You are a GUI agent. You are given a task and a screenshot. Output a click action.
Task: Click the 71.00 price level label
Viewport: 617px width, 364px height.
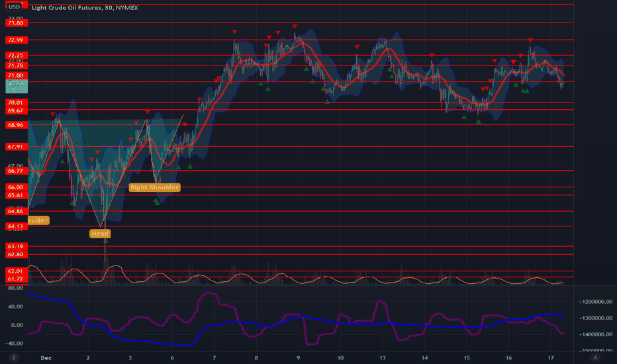click(16, 75)
